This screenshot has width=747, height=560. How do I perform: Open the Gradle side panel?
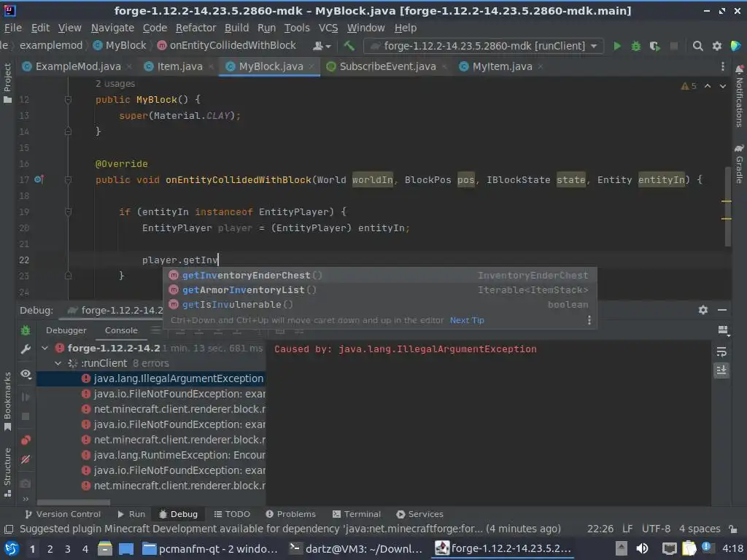tap(739, 163)
